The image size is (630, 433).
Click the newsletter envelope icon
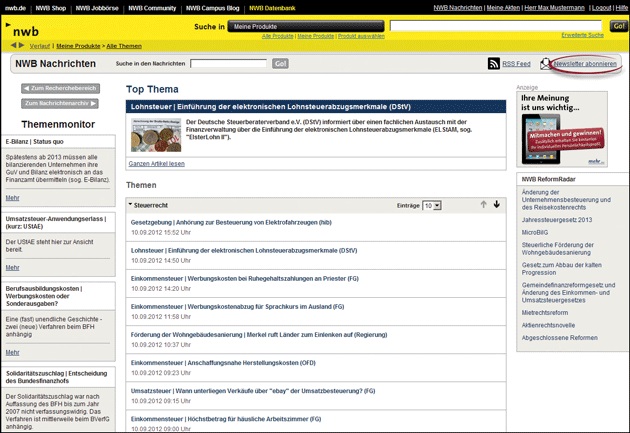[546, 64]
